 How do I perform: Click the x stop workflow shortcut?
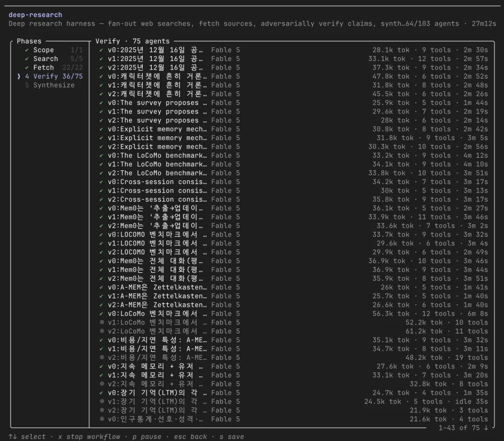tap(89, 437)
